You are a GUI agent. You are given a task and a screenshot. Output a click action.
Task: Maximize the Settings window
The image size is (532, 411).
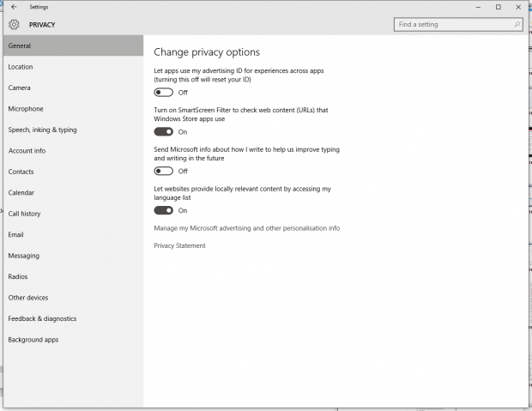(498, 7)
